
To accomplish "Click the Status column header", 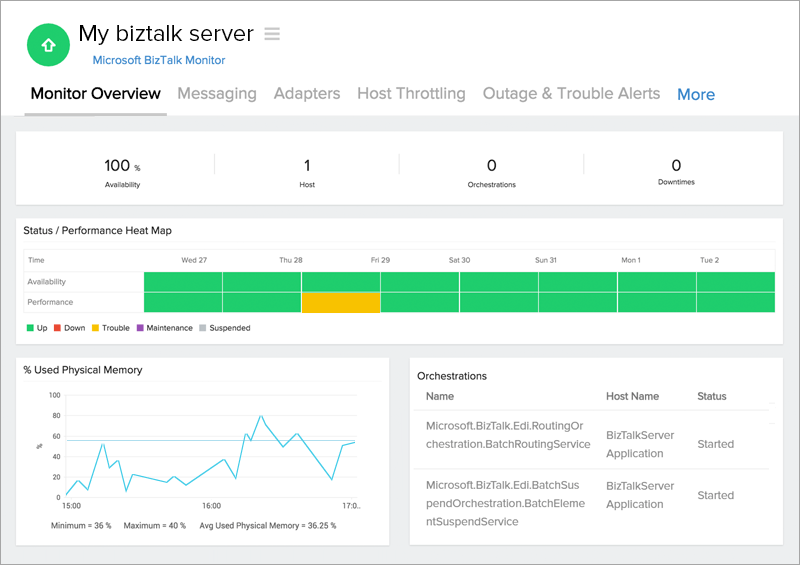I will [711, 396].
